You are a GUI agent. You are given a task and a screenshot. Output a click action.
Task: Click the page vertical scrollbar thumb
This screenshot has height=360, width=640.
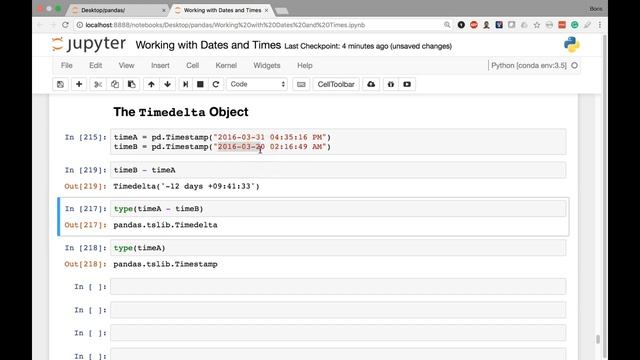click(598, 339)
